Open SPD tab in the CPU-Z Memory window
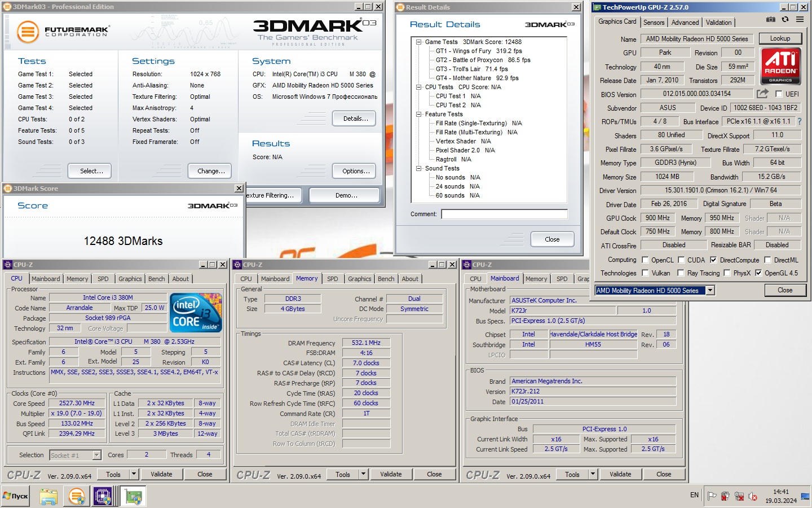The height and width of the screenshot is (508, 812). point(333,279)
